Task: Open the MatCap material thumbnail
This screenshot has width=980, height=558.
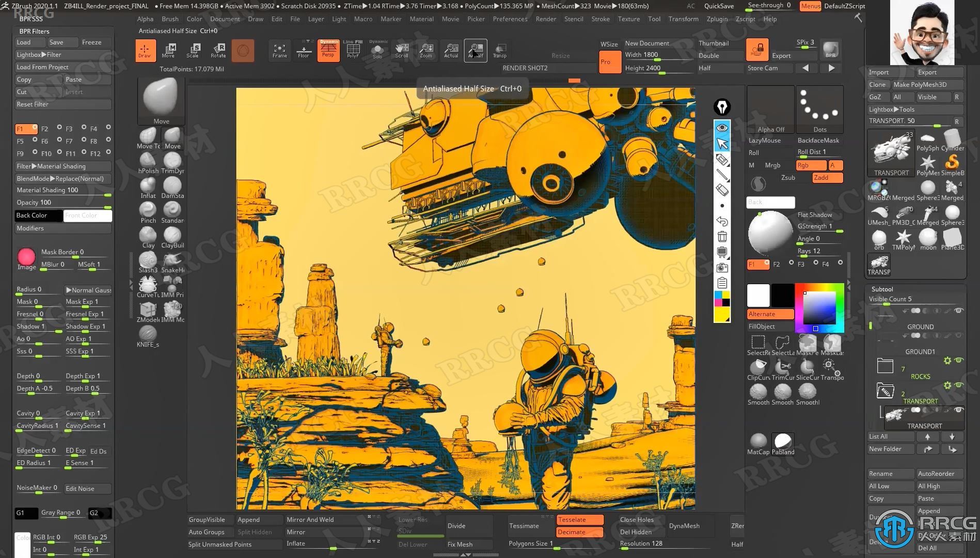Action: [758, 444]
